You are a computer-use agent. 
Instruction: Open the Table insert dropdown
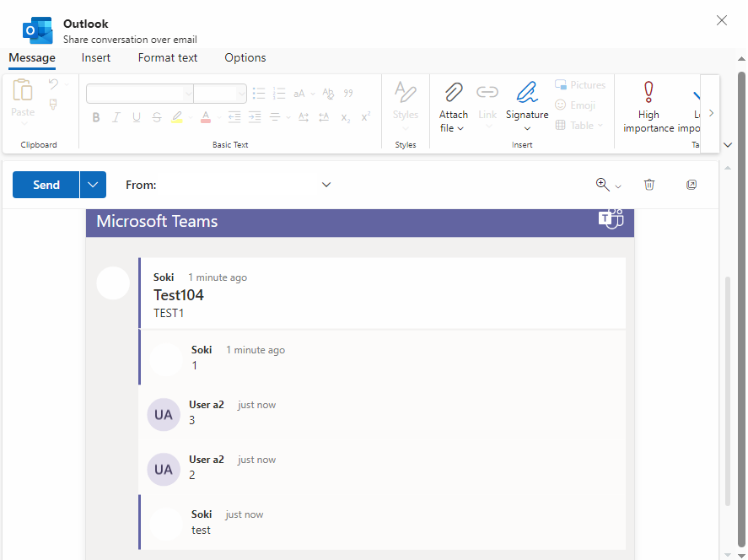coord(579,126)
